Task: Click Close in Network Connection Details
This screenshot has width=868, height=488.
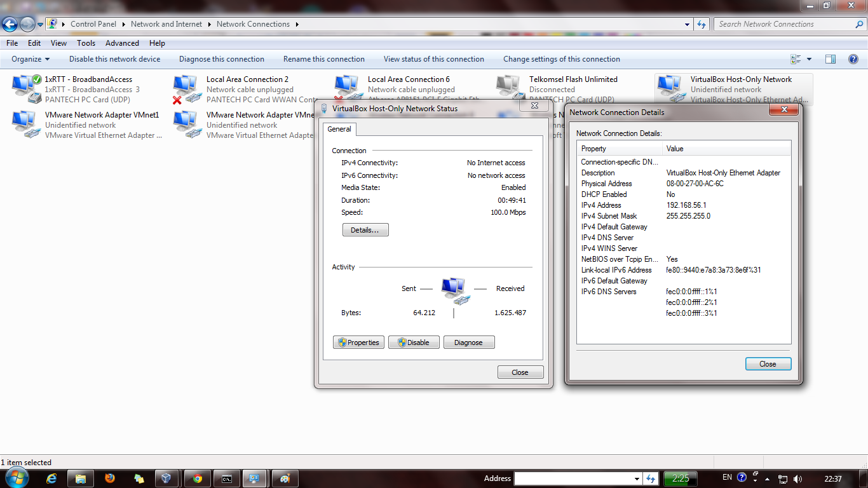Action: [768, 364]
